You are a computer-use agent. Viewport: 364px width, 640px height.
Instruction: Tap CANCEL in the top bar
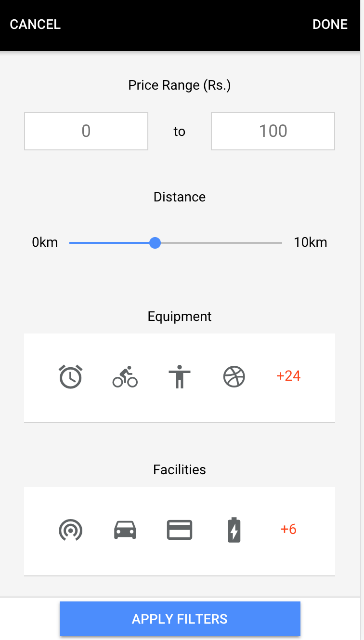click(35, 25)
